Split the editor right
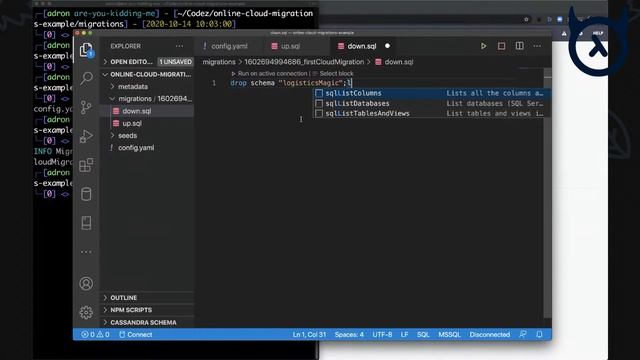The width and height of the screenshot is (640, 360). click(519, 46)
